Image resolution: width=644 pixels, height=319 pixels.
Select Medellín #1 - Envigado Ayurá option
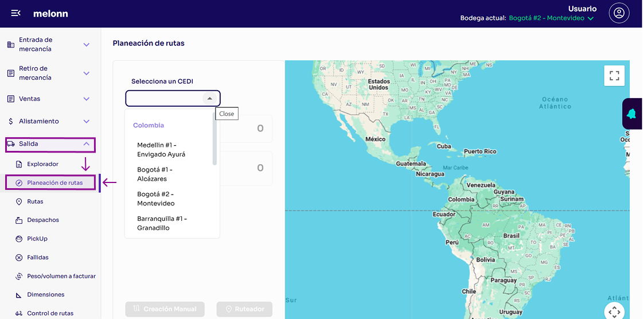(x=161, y=150)
